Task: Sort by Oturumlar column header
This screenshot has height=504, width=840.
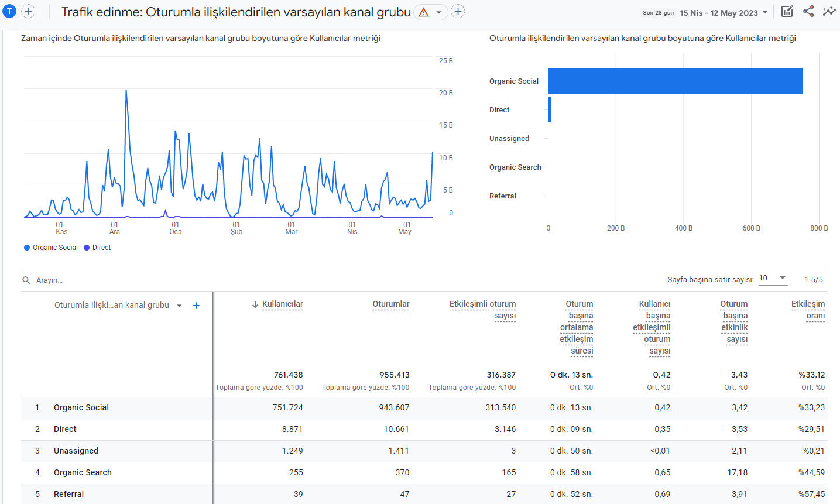Action: click(391, 304)
